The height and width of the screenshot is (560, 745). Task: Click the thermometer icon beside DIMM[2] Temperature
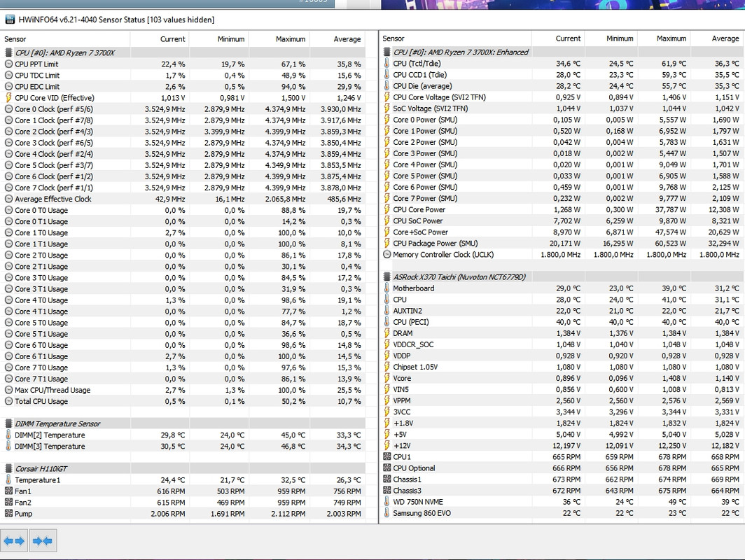[8, 435]
